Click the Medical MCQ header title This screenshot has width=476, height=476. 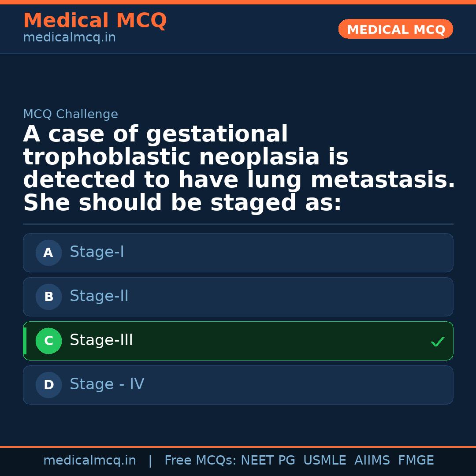(x=95, y=21)
